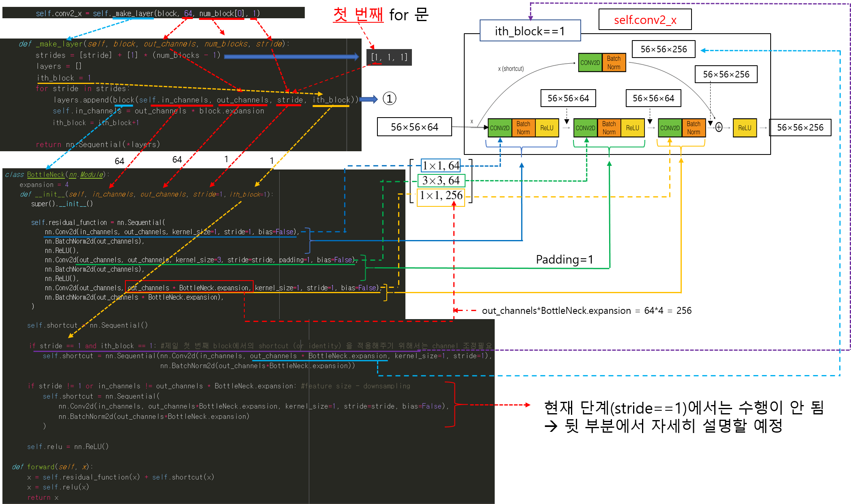Select the ith_block==1 label box
The width and height of the screenshot is (851, 504).
click(x=530, y=31)
